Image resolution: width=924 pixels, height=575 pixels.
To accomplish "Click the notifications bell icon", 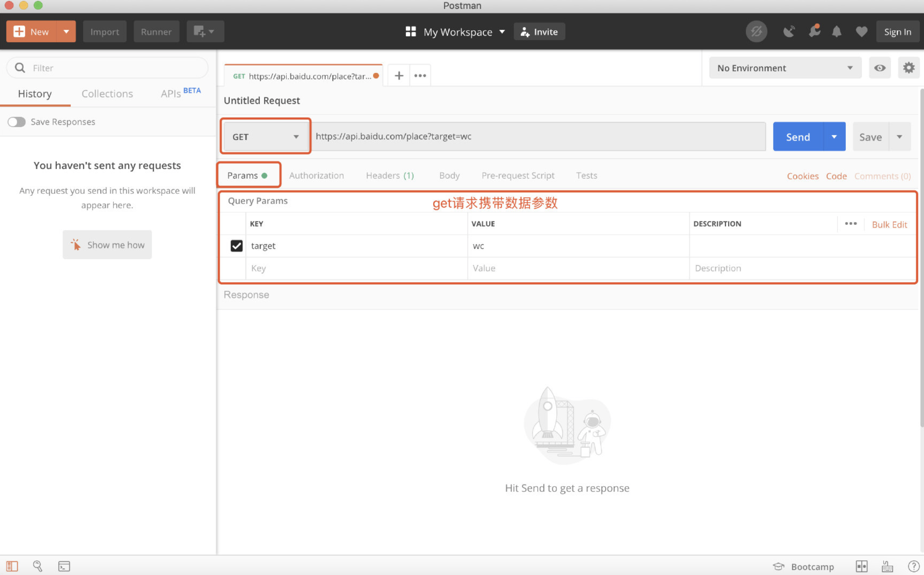I will pyautogui.click(x=836, y=31).
